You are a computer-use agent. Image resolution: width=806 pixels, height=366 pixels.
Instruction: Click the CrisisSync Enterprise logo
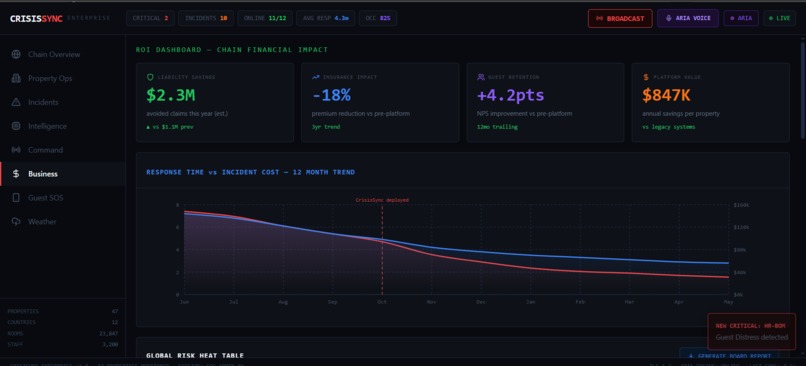coord(60,19)
